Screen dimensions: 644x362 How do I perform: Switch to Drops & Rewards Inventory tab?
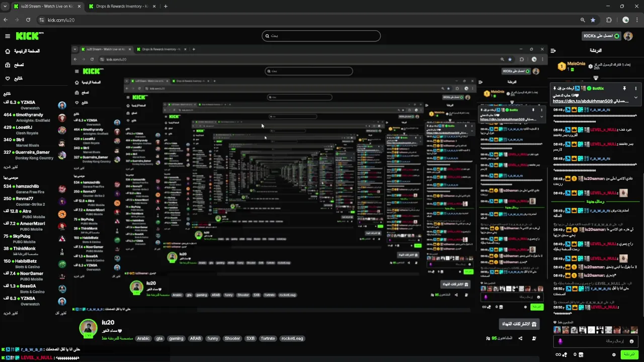coord(121,7)
